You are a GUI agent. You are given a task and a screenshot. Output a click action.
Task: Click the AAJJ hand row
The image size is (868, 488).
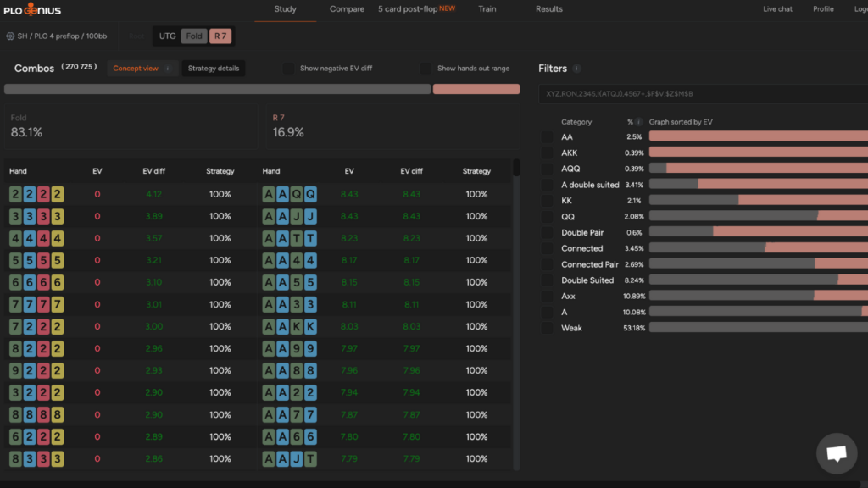(x=385, y=216)
